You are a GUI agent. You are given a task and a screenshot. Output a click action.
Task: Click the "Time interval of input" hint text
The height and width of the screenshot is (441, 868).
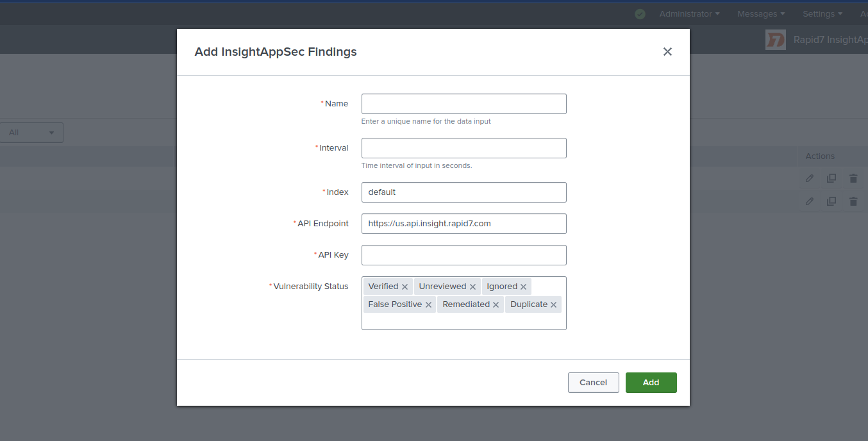click(417, 165)
